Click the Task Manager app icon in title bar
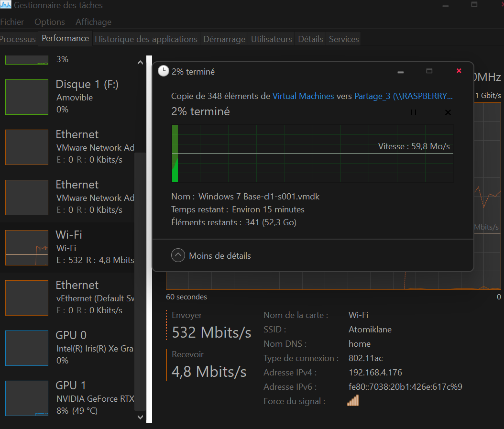504x429 pixels. click(5, 4)
